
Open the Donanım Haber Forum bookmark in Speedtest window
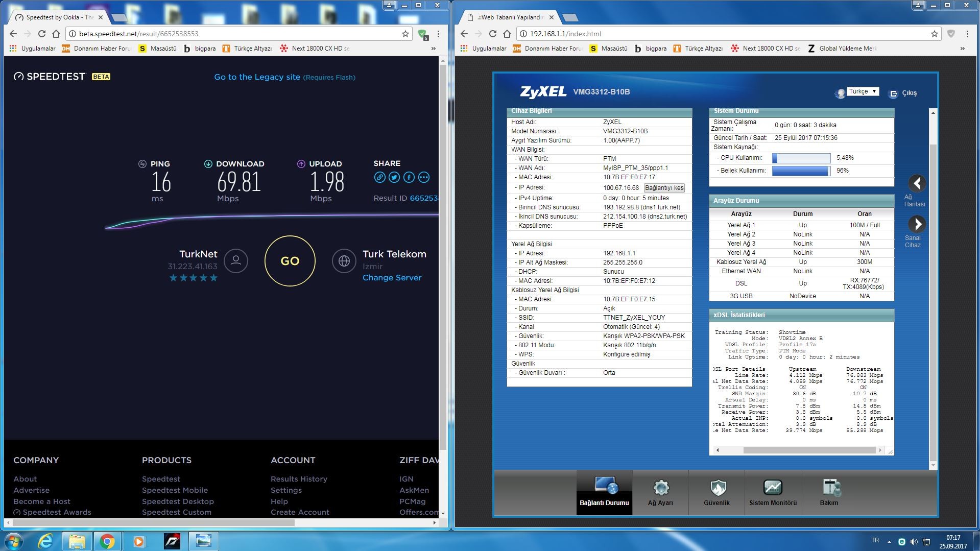point(97,49)
